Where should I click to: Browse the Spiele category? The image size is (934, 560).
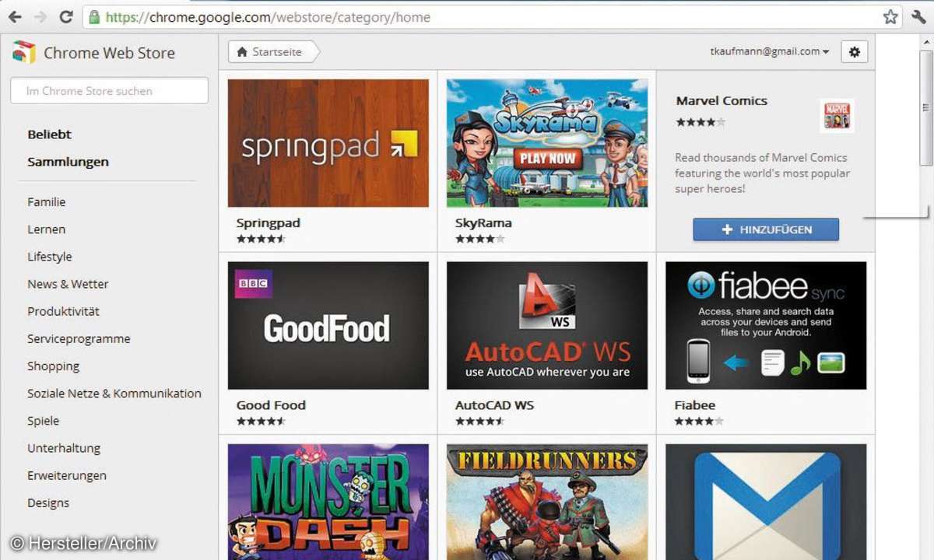tap(44, 421)
